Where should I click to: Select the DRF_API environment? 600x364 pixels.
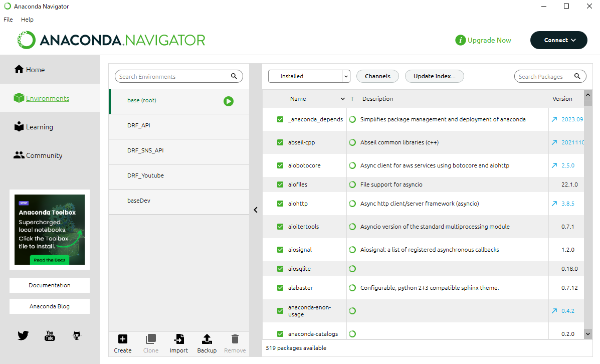[x=179, y=125]
